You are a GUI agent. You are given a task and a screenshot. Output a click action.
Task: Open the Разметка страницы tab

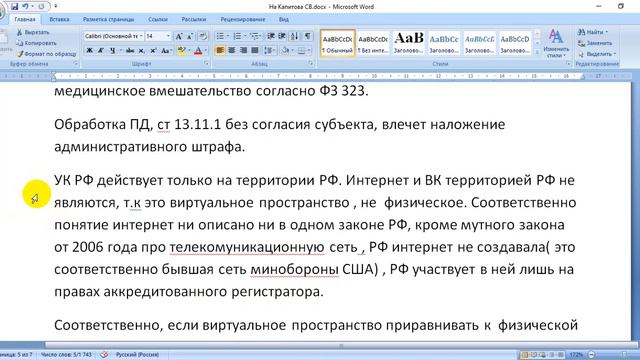[x=108, y=19]
